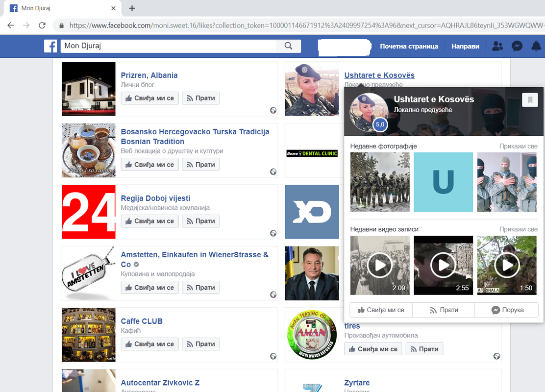
Task: Open Messenger icon in top bar
Action: [x=517, y=46]
